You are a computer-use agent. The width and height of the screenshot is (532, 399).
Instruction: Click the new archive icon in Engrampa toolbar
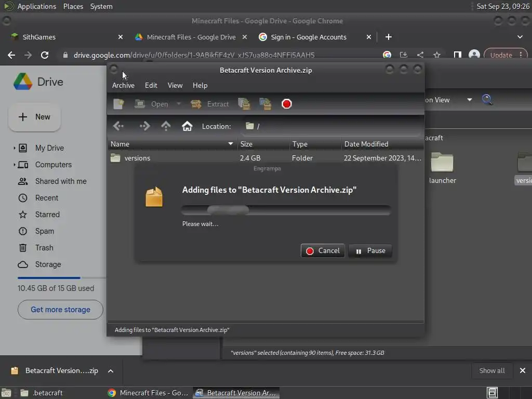[x=118, y=104]
